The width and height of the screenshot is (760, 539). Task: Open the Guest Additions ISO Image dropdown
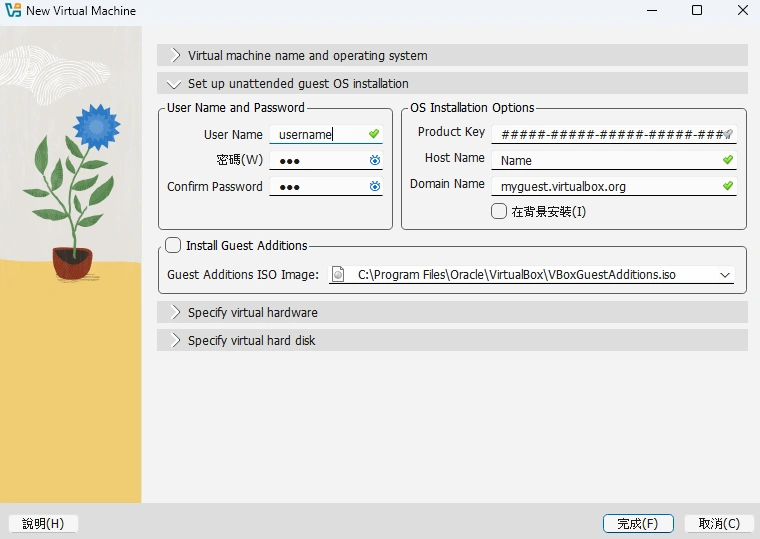(724, 275)
